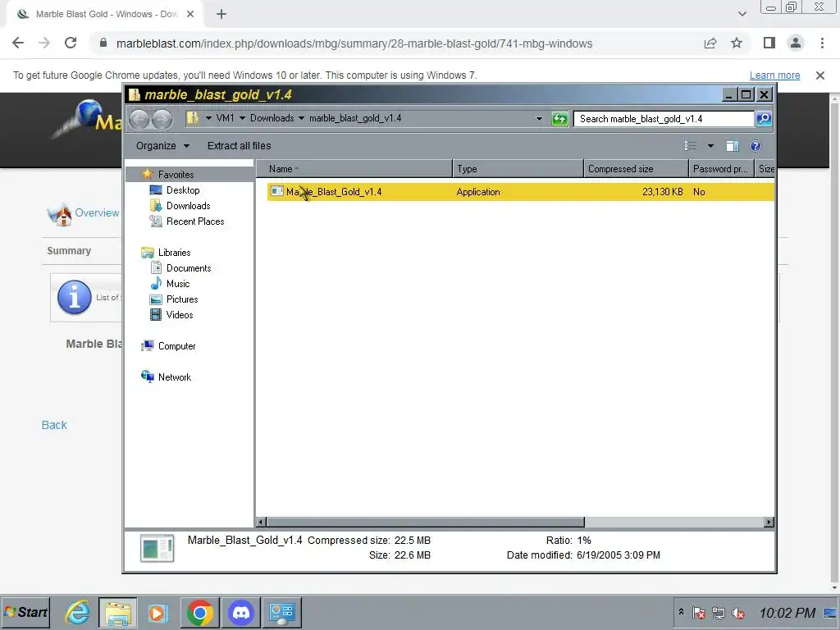Open Downloads in the navigation pane
The width and height of the screenshot is (840, 630).
tap(188, 206)
